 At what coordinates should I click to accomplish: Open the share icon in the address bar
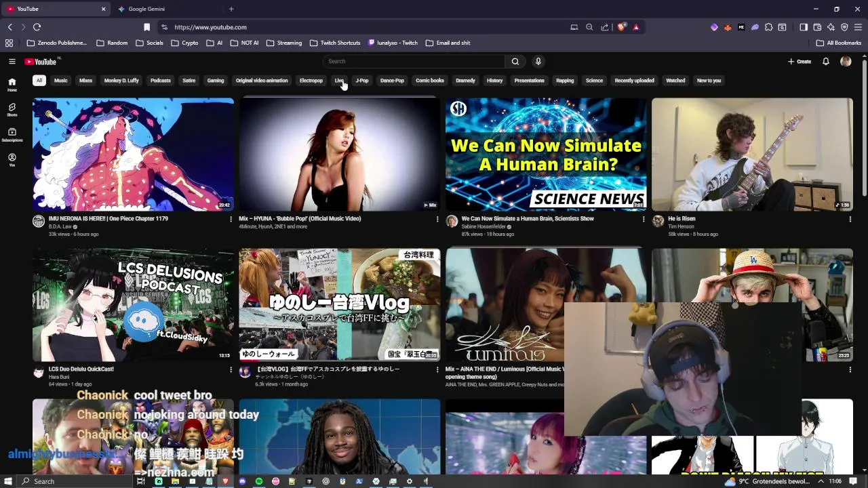click(x=604, y=27)
